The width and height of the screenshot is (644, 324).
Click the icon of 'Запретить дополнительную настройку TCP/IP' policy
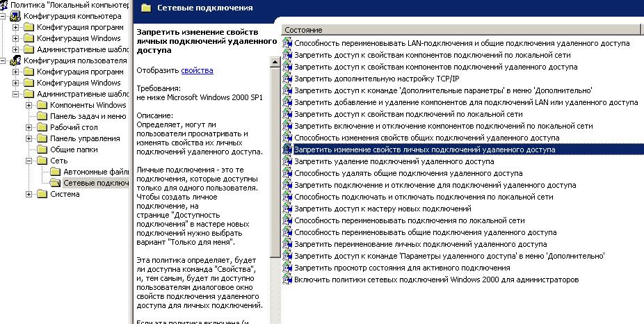(287, 79)
